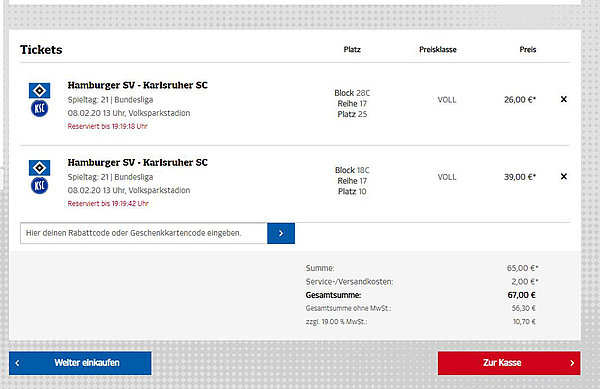Click the Gesamtsumme 67,00 € total
Image resolution: width=600 pixels, height=389 pixels.
[x=522, y=295]
